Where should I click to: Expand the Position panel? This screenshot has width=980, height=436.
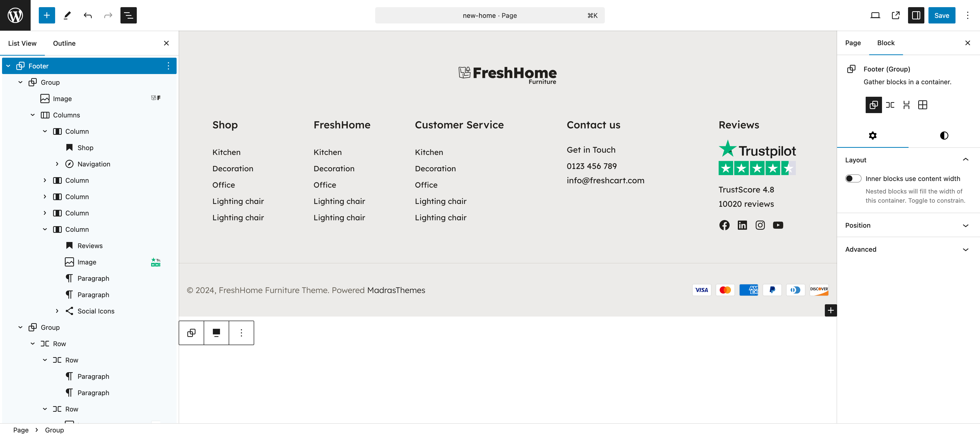tap(908, 225)
